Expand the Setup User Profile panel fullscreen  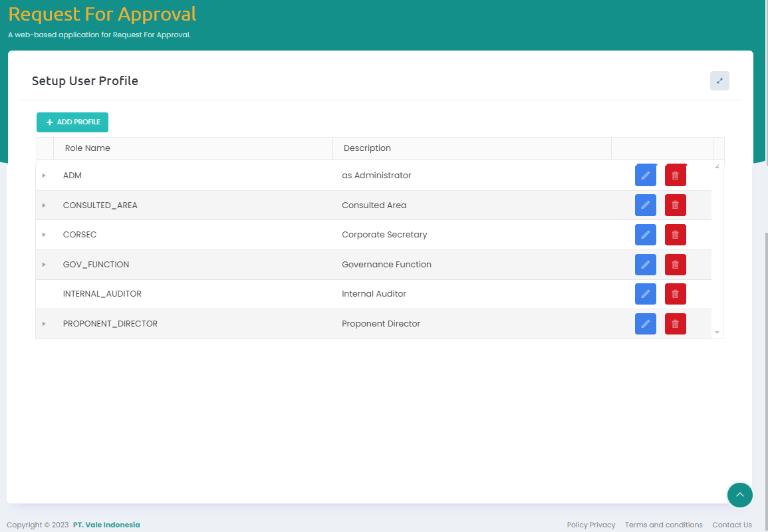[x=719, y=80]
